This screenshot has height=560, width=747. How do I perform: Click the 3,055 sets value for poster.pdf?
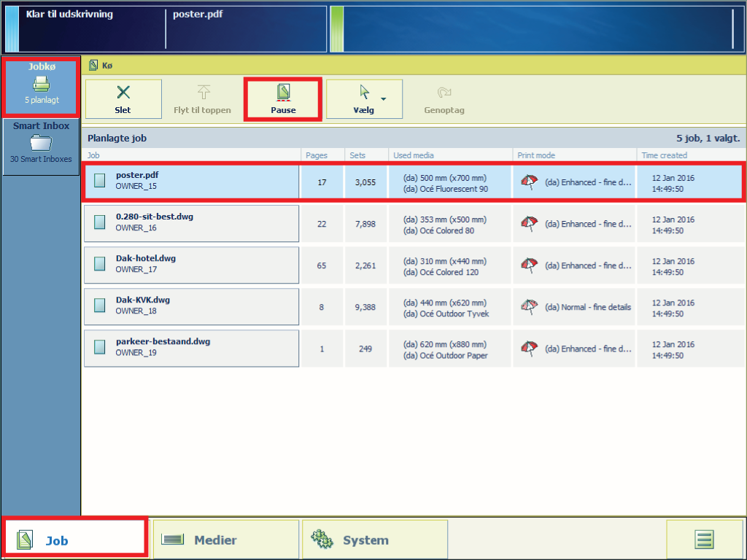point(365,182)
